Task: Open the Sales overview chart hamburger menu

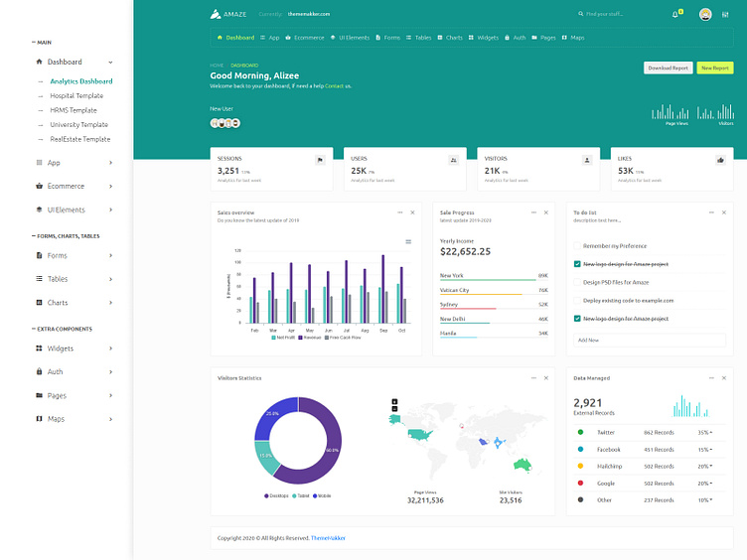Action: point(408,241)
